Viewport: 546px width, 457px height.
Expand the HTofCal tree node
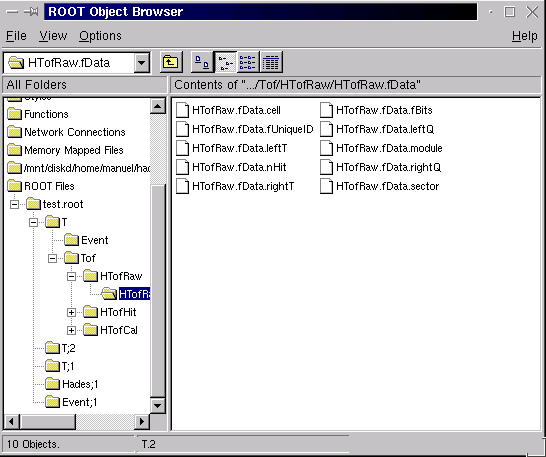click(x=71, y=331)
